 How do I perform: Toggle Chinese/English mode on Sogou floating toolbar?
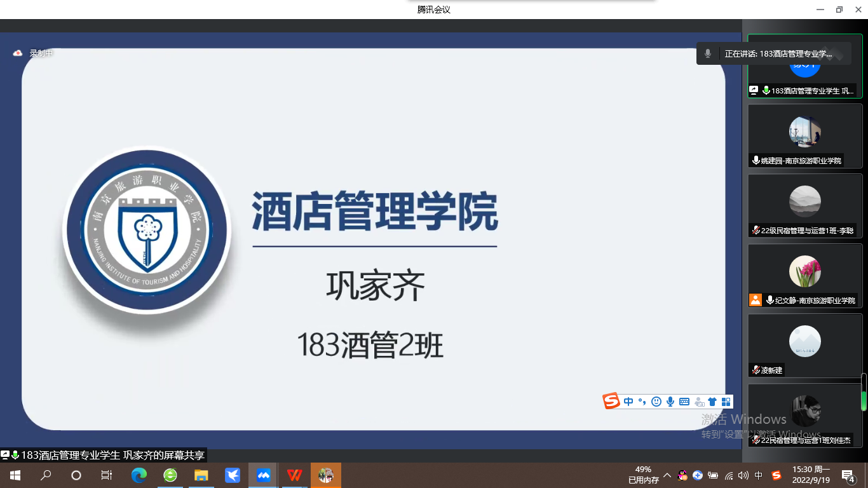628,402
